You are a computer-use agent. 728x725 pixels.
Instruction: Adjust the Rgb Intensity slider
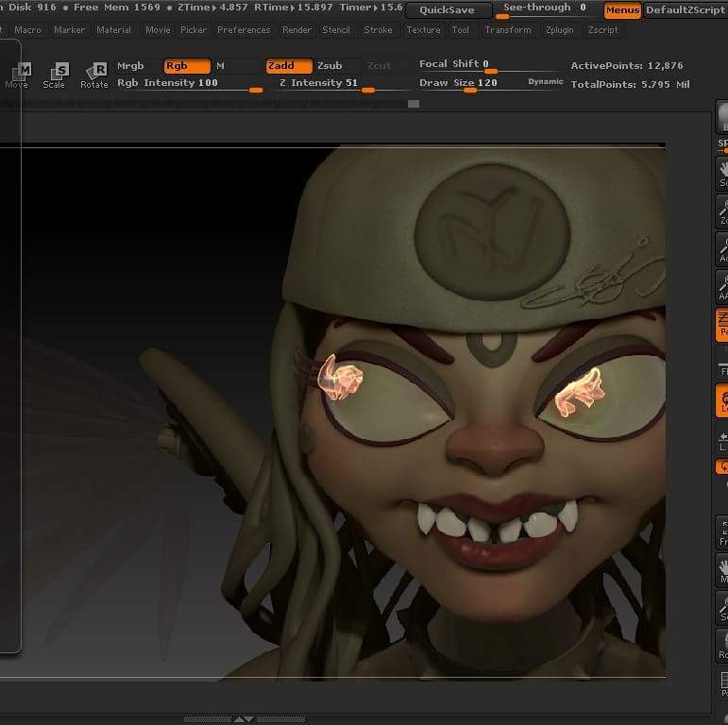tap(190, 84)
